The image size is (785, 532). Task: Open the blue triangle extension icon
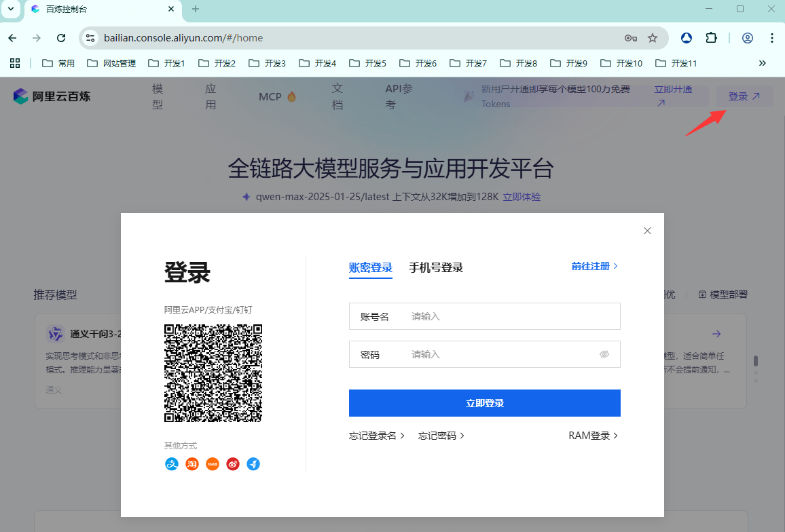pyautogui.click(x=687, y=38)
